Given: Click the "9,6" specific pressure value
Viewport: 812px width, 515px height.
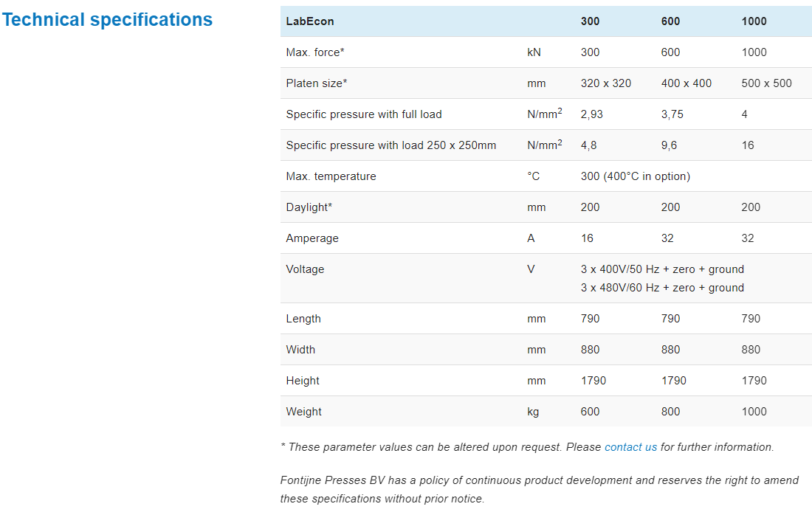Looking at the screenshot, I should pos(669,145).
